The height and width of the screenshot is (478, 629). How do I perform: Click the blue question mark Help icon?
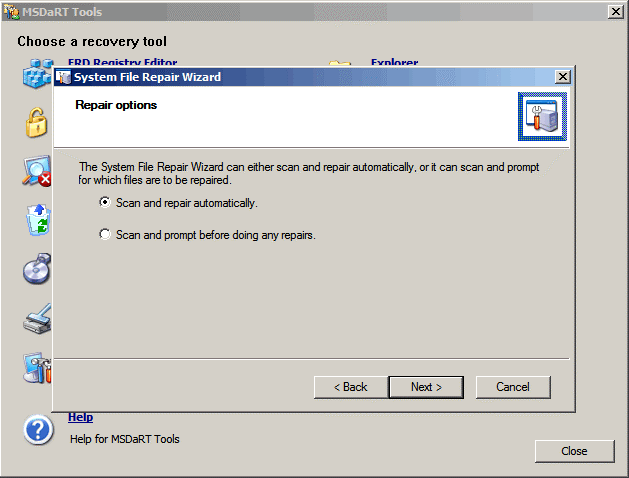[38, 430]
